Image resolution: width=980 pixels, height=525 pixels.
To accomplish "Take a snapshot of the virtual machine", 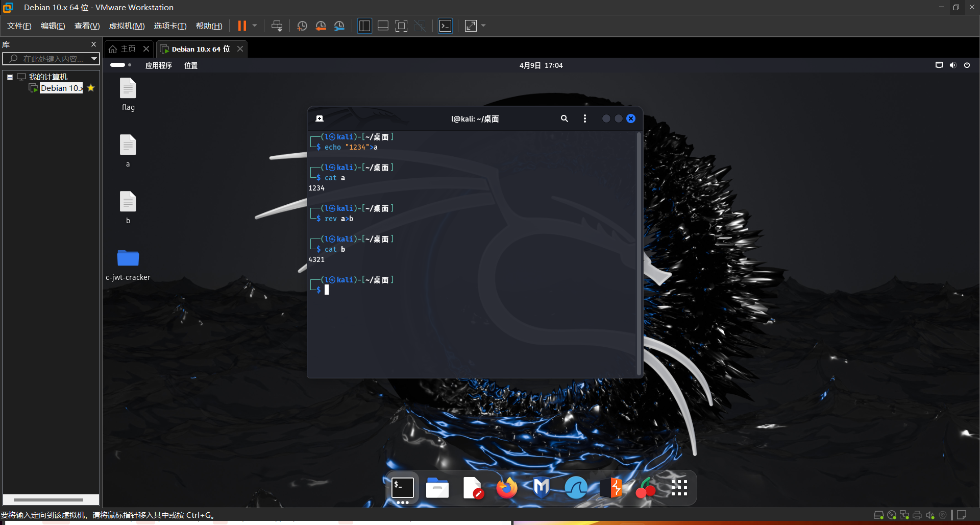I will tap(302, 26).
